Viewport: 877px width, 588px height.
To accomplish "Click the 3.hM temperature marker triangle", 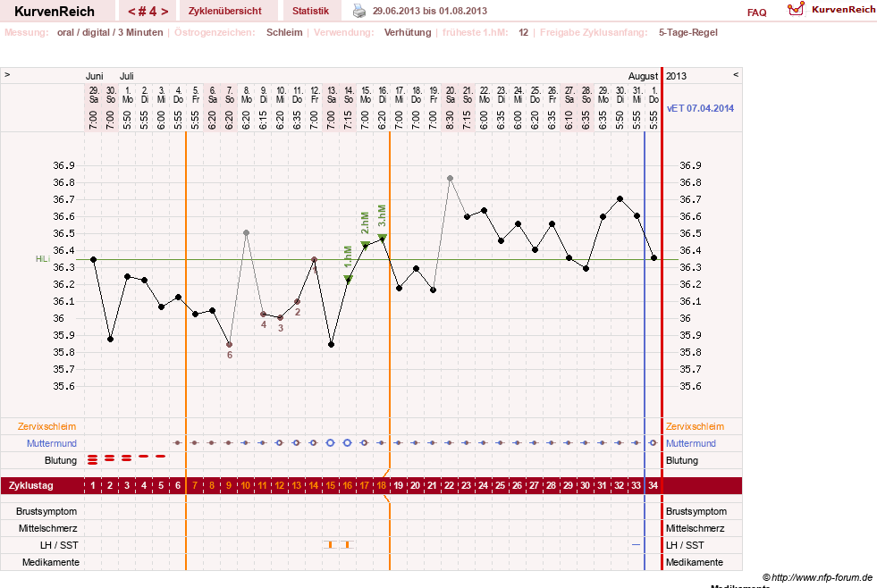I will click(382, 238).
